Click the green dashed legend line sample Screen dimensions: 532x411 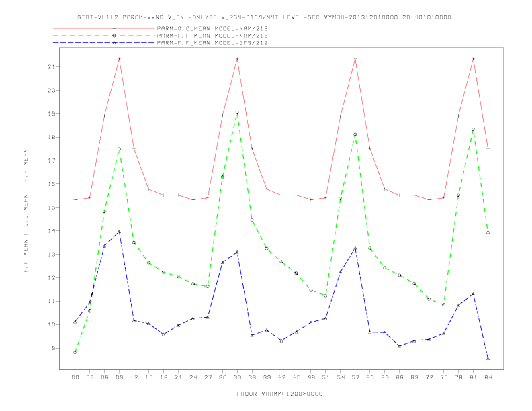point(104,36)
